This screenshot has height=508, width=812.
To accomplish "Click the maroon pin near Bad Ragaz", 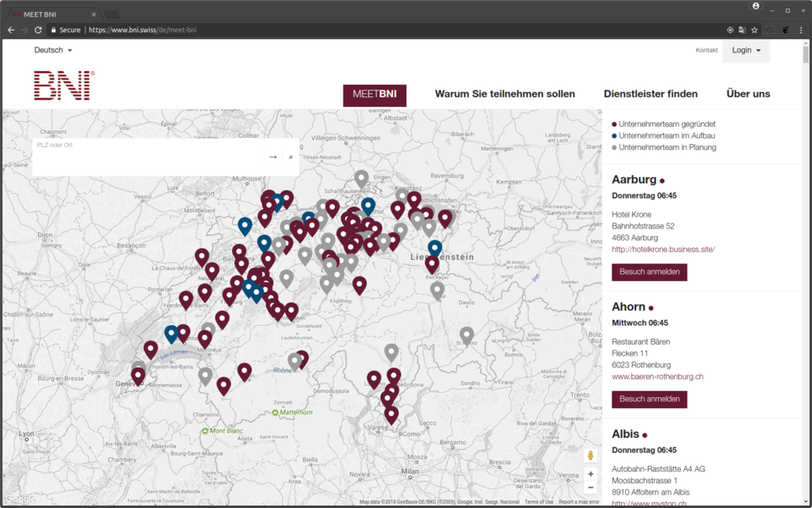I will pos(432,265).
